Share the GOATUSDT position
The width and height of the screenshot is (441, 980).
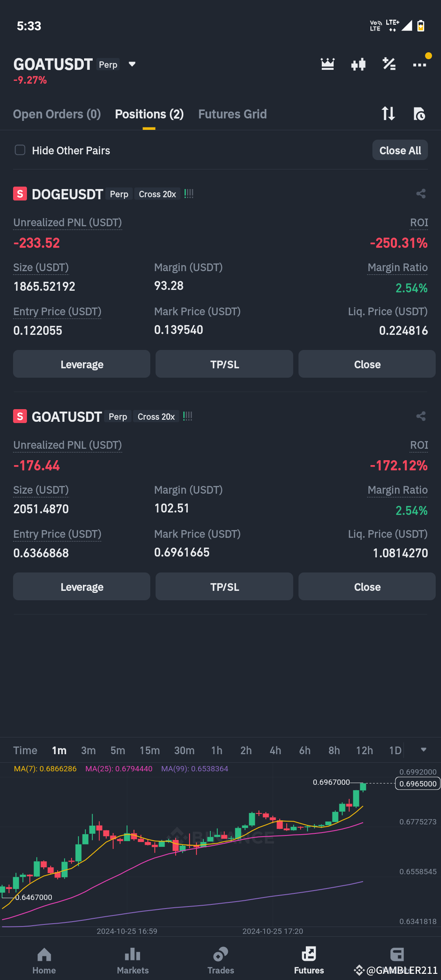pyautogui.click(x=421, y=416)
